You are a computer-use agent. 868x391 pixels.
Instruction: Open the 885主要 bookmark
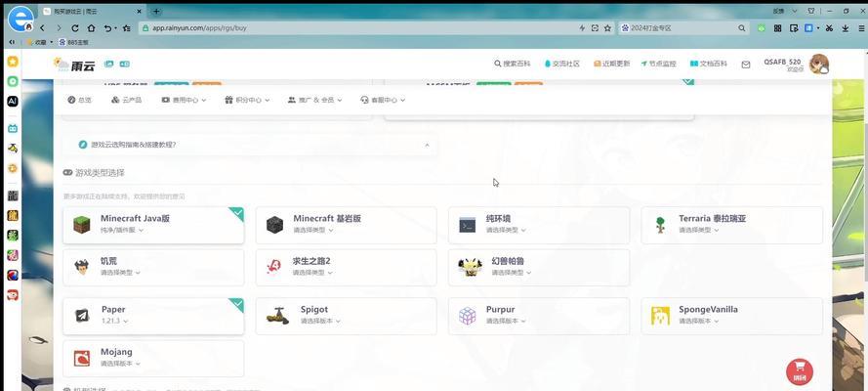(73, 42)
